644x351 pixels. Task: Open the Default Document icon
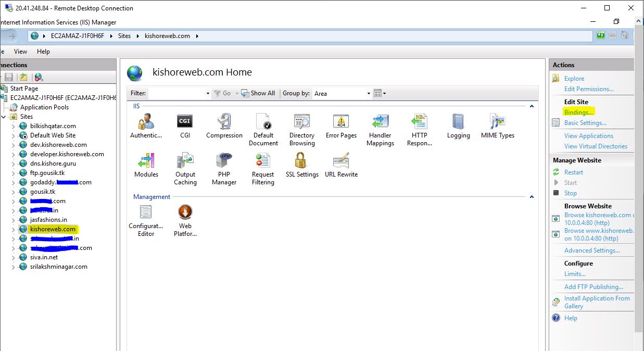[263, 122]
